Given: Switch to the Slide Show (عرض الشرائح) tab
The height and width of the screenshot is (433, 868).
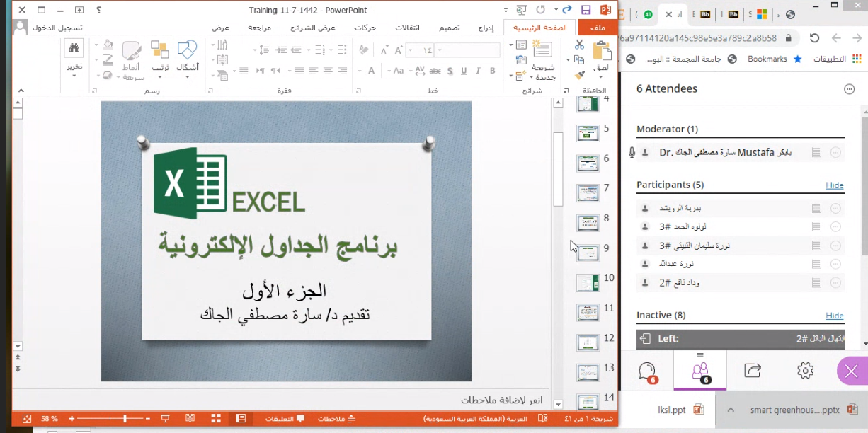Looking at the screenshot, I should (x=313, y=28).
